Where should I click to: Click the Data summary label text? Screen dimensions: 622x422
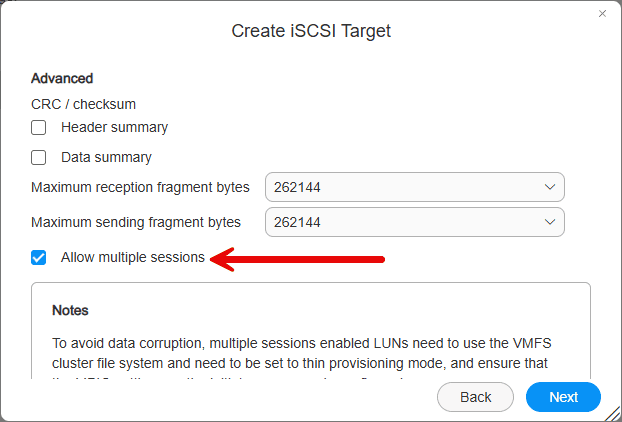[x=106, y=157]
